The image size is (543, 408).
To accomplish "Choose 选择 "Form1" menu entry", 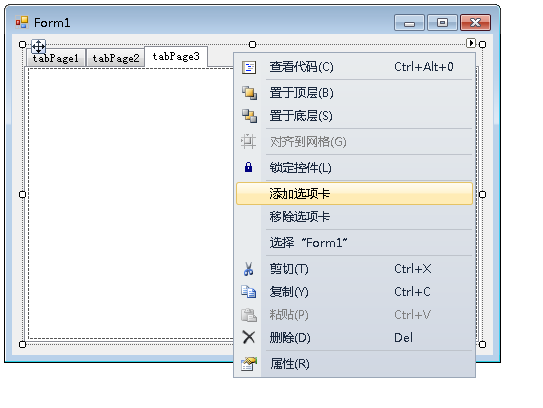I will (x=354, y=243).
